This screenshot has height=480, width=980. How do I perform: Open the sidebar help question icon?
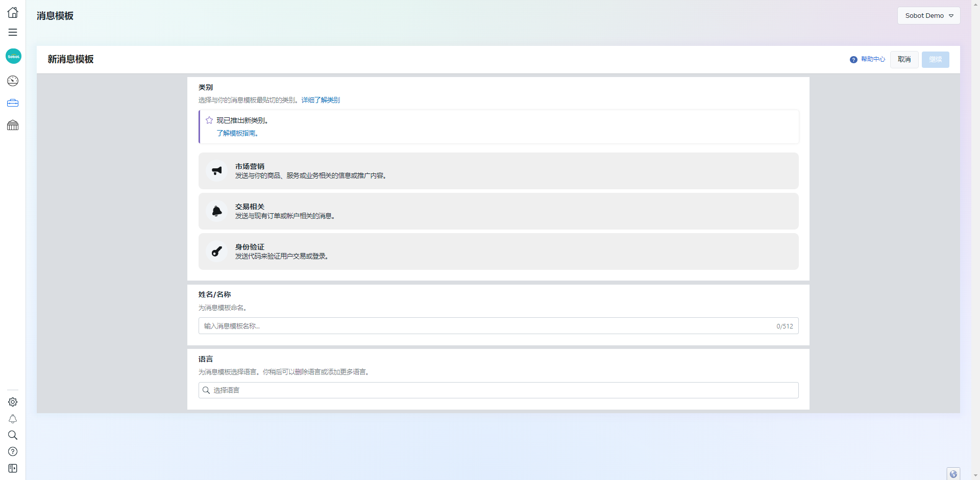tap(13, 451)
